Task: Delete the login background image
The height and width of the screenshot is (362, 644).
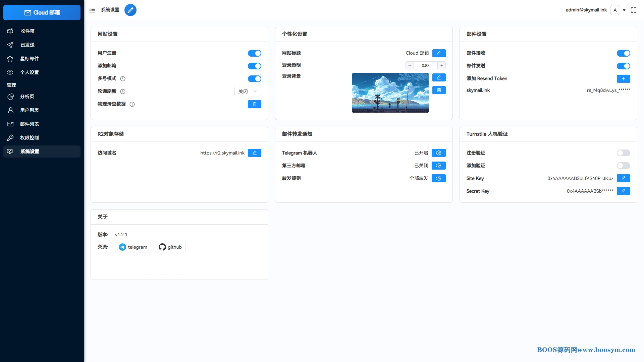Action: click(439, 90)
